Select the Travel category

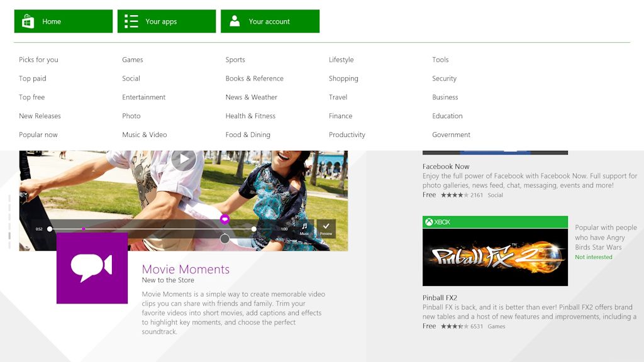tap(338, 97)
